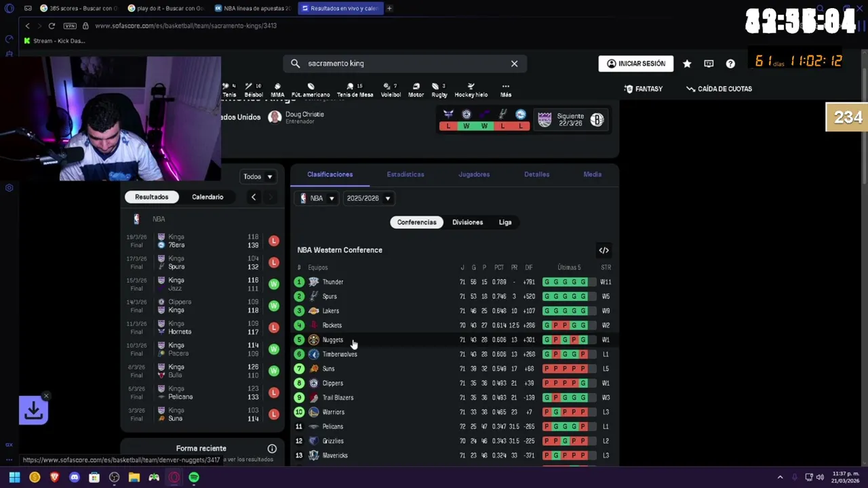868x488 pixels.
Task: Open favorites star icon
Action: coord(687,64)
